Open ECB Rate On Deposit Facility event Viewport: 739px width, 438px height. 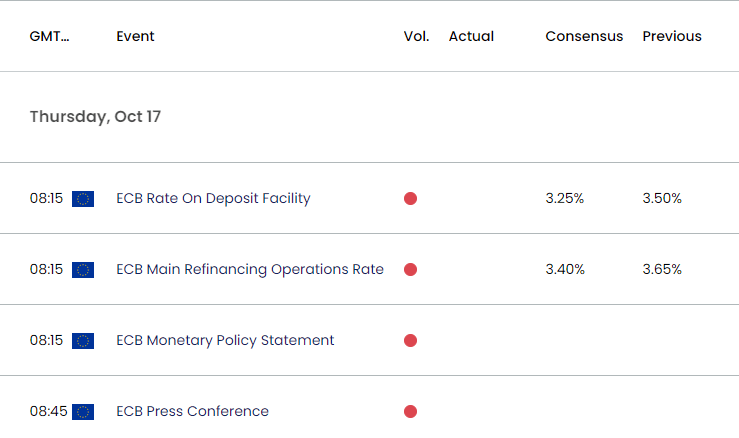[213, 199]
